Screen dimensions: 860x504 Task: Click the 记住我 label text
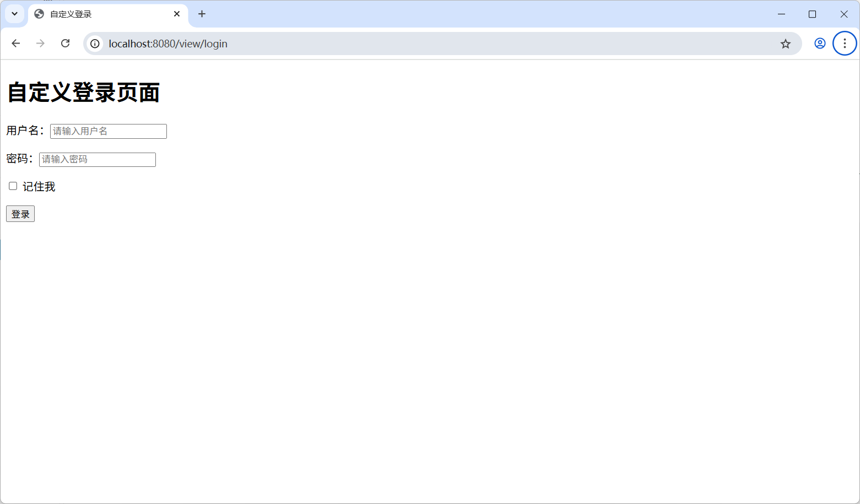click(39, 187)
